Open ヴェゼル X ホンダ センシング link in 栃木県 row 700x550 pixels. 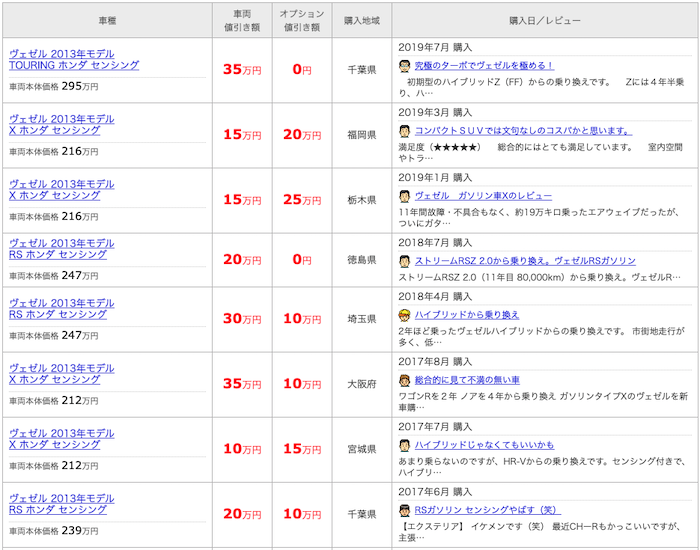click(62, 190)
